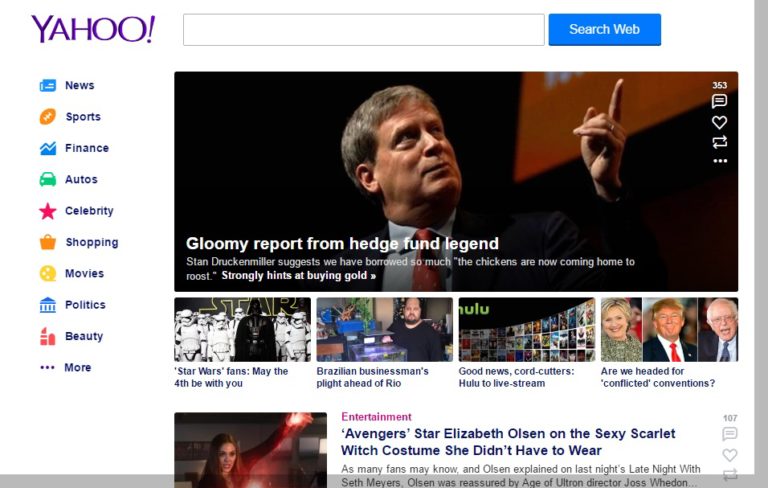Click the Avengers article summary text

[521, 476]
